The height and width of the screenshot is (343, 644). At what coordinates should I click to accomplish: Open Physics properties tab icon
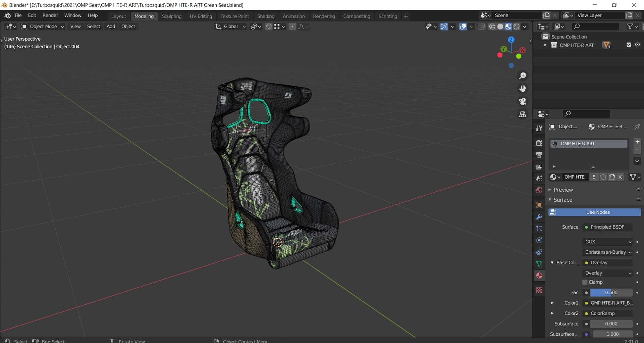539,240
